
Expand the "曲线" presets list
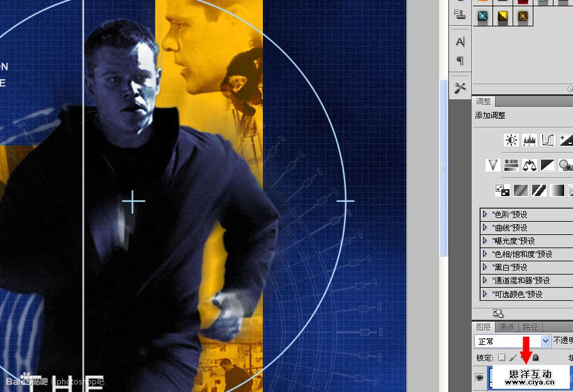485,228
